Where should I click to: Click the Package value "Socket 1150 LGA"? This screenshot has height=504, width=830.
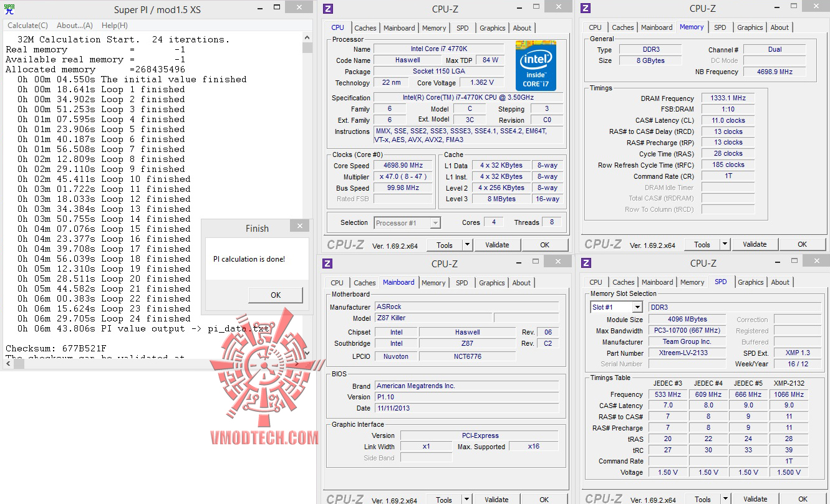point(439,72)
